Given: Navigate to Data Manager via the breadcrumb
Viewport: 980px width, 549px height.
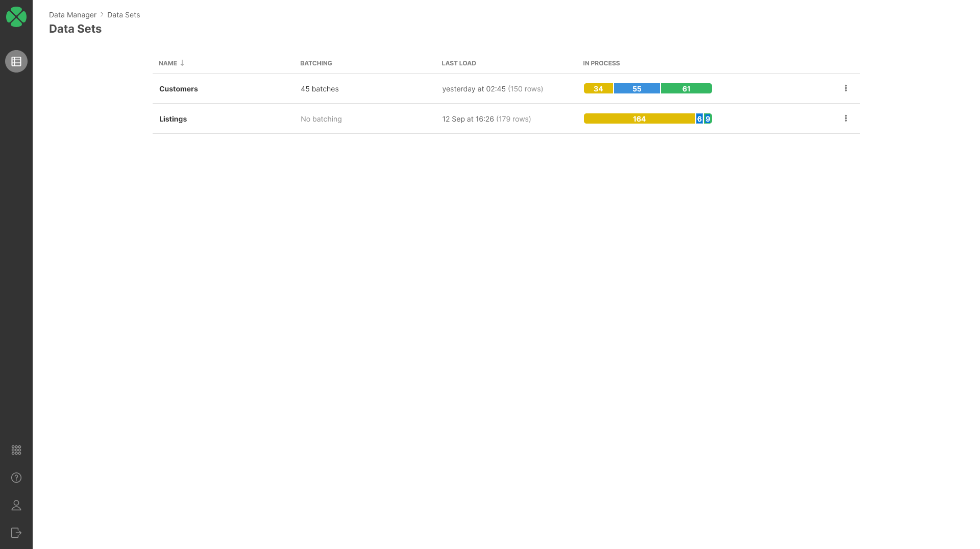Looking at the screenshot, I should [72, 15].
